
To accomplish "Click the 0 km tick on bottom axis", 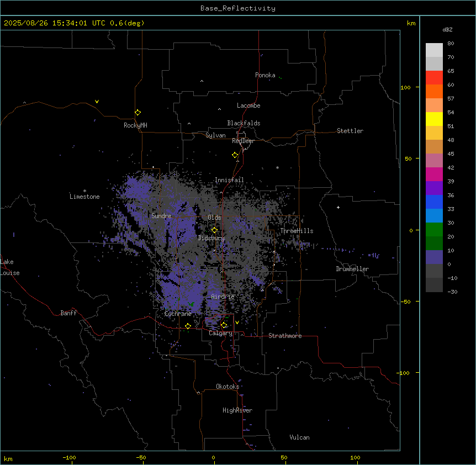I will [x=213, y=458].
